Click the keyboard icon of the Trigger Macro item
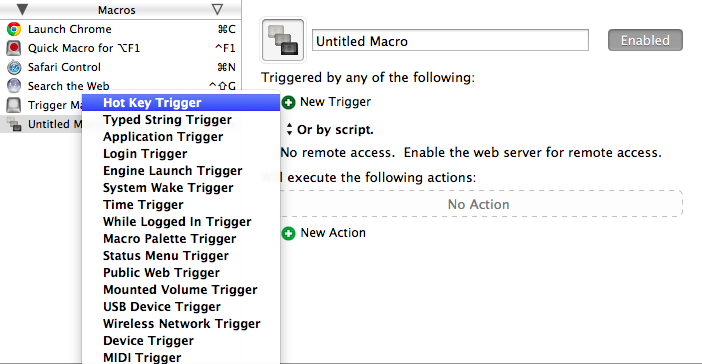Viewport: 702px width, 364px height. [14, 105]
